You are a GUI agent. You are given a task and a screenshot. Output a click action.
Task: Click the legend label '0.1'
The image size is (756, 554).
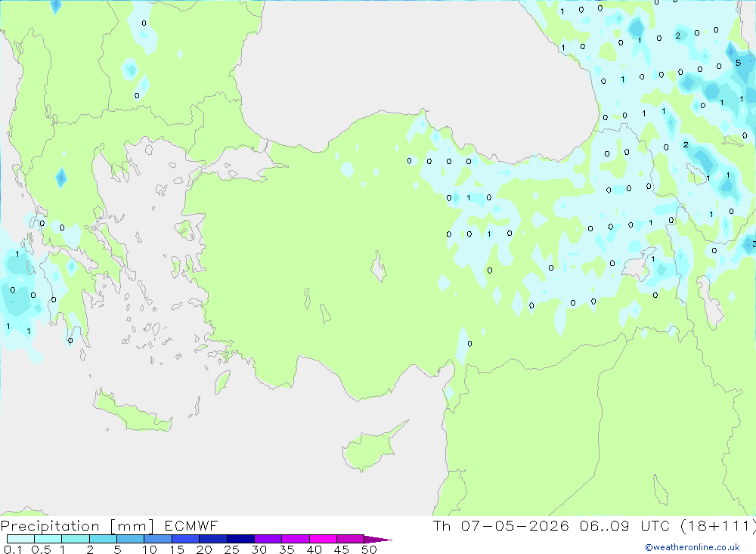13,549
